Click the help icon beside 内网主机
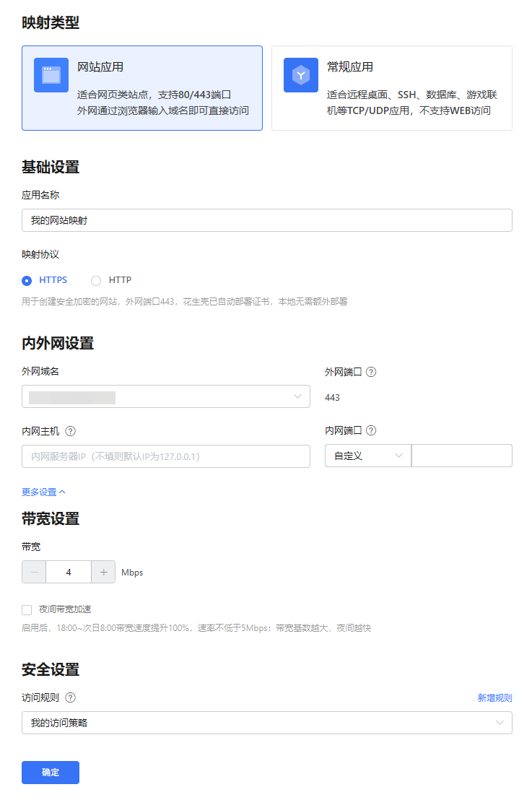This screenshot has height=800, width=532. point(71,431)
